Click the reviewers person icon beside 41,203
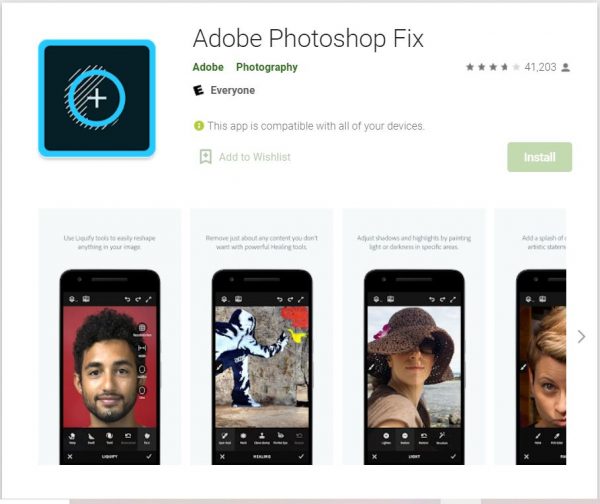600x504 pixels. (x=566, y=68)
